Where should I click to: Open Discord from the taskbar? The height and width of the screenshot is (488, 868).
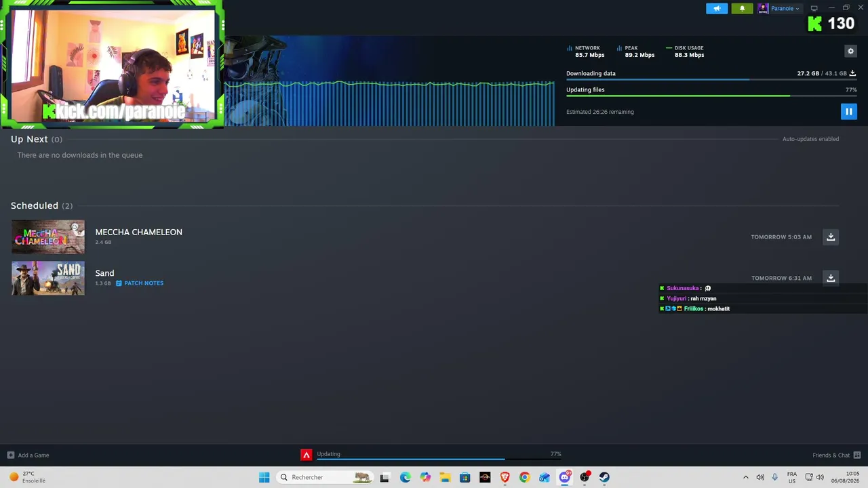pos(564,477)
